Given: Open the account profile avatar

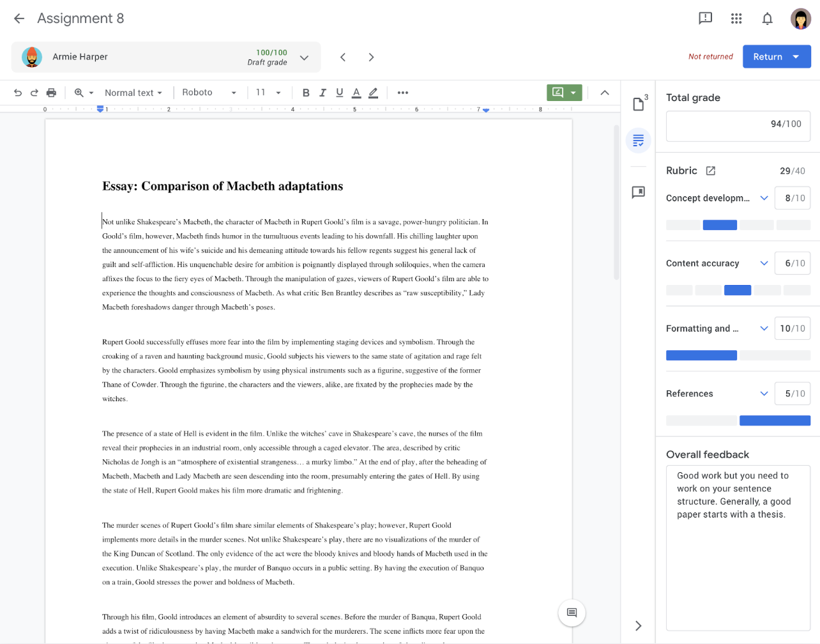Looking at the screenshot, I should coord(801,19).
